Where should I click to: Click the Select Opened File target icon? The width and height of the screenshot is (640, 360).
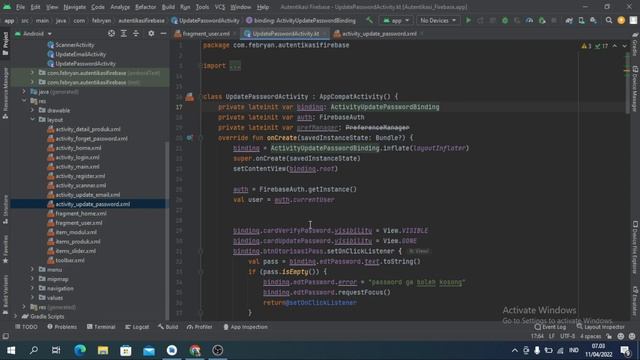(x=111, y=33)
